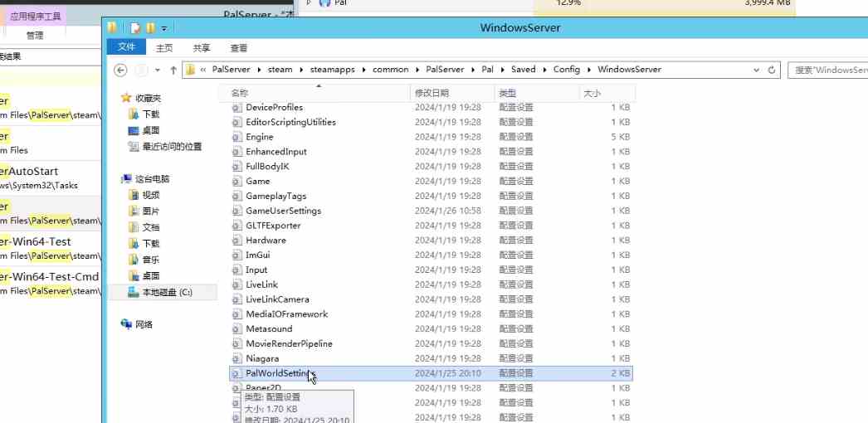
Task: Select the GameplayTags file icon
Action: pyautogui.click(x=237, y=197)
